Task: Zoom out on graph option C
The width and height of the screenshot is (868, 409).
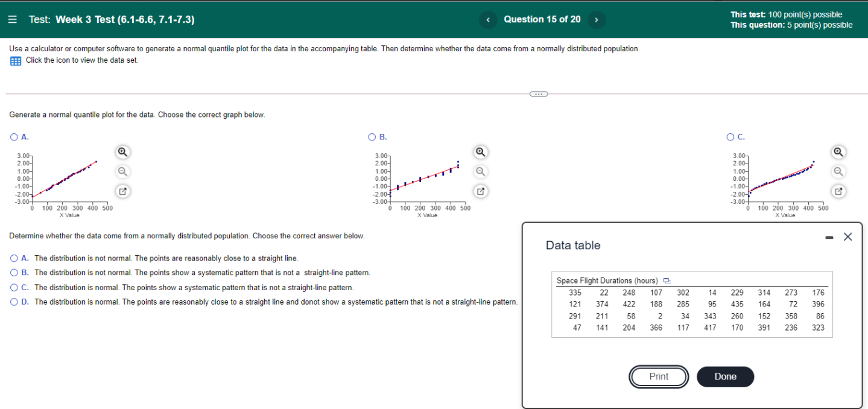Action: pos(838,171)
